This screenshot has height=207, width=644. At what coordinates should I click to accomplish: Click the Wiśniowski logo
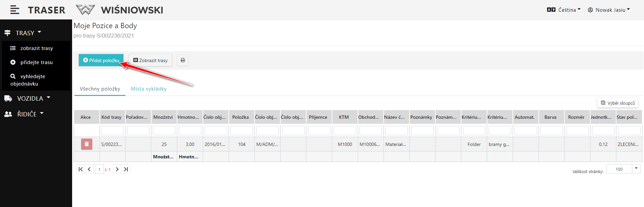(x=120, y=10)
